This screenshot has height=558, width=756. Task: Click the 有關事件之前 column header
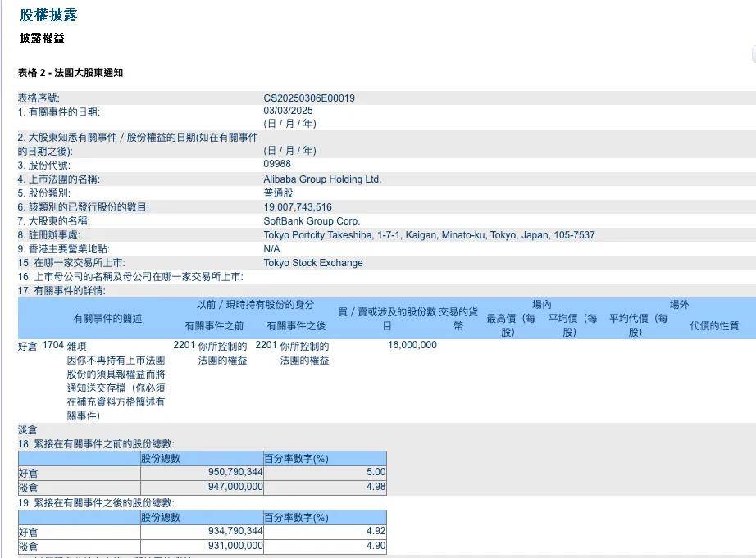[215, 326]
